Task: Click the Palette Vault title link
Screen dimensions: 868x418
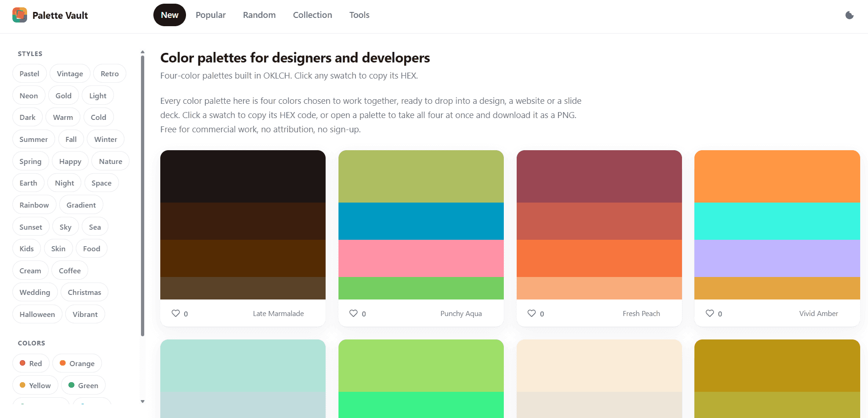Action: click(60, 16)
